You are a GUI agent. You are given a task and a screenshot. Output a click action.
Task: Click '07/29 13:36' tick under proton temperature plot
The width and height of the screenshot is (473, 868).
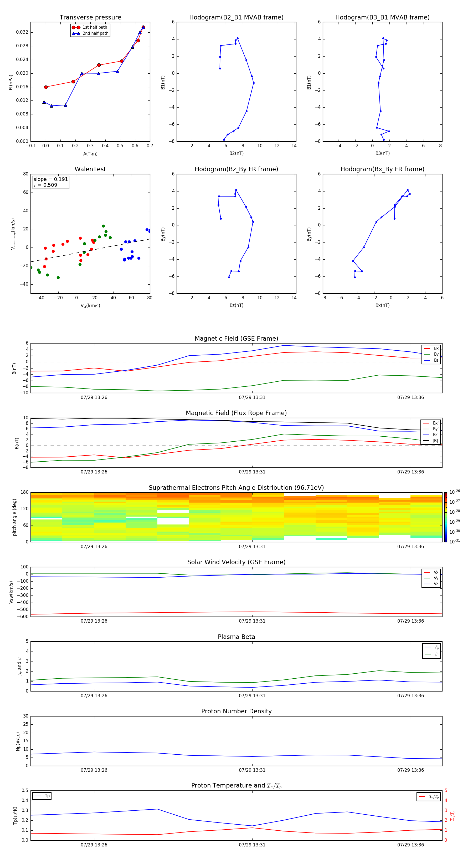pos(410,845)
